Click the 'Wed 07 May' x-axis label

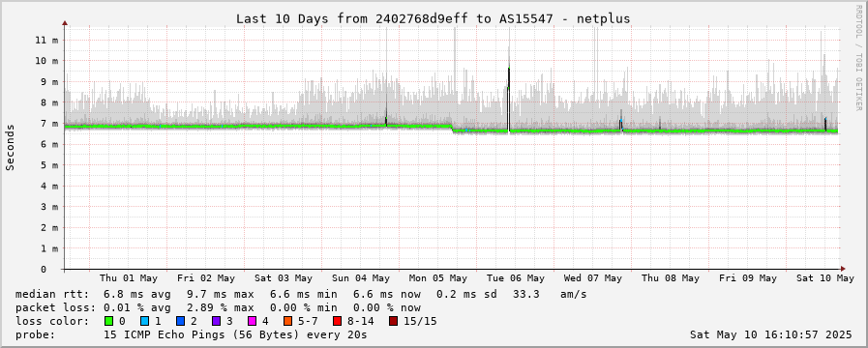tap(593, 278)
